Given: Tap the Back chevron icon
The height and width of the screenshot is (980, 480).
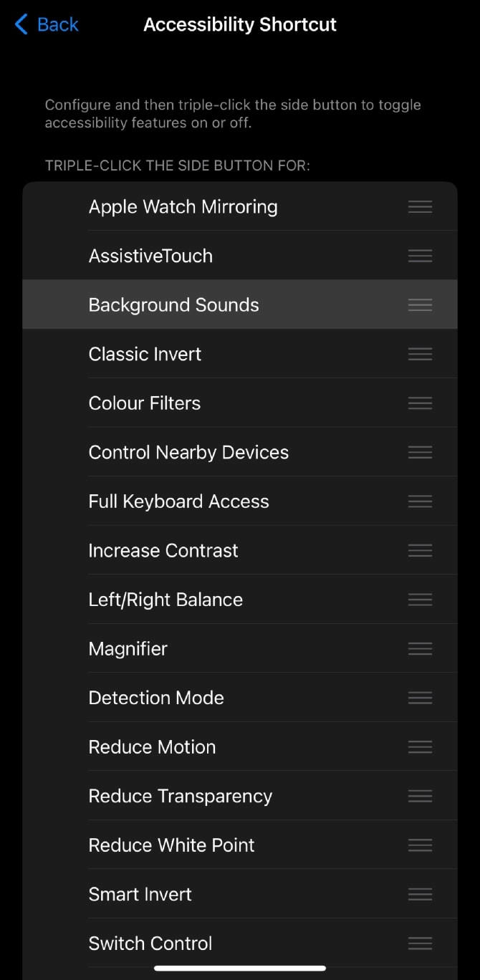Looking at the screenshot, I should pyautogui.click(x=21, y=24).
